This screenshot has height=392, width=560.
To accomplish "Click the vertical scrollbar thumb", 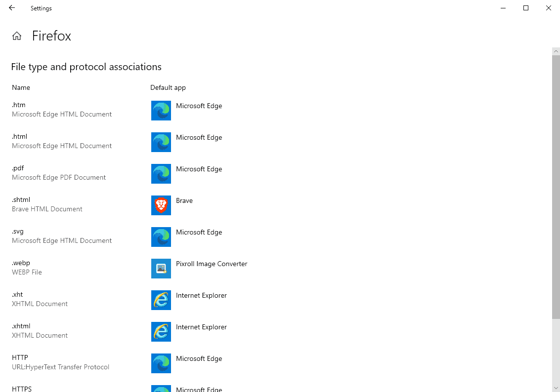I will 556,187.
